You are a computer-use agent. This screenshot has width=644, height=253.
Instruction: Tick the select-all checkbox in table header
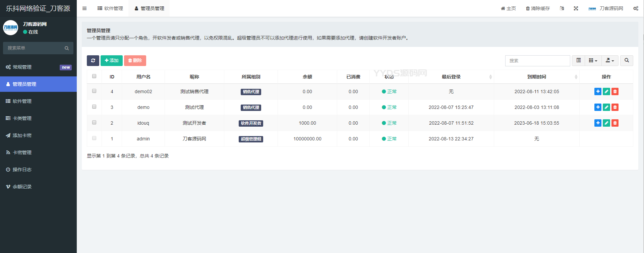click(x=94, y=76)
